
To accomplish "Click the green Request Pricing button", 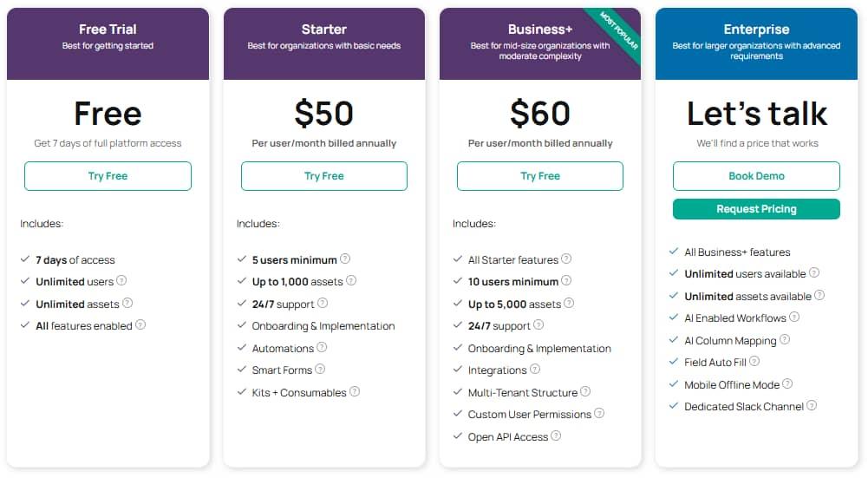I will pos(756,209).
